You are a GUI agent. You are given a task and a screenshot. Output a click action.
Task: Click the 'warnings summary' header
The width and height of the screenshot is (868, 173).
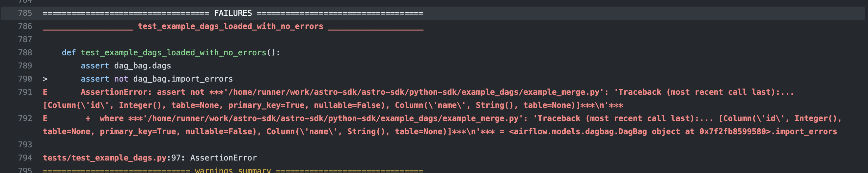pos(233,170)
